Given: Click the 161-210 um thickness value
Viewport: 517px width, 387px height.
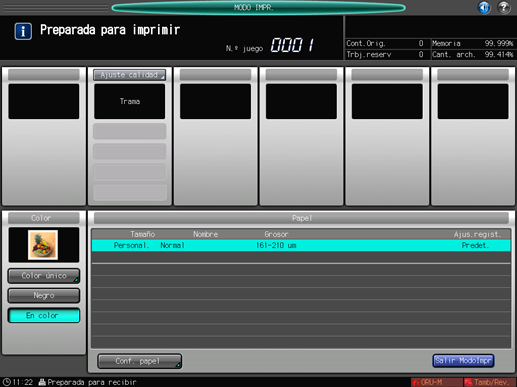Looking at the screenshot, I should pyautogui.click(x=276, y=245).
